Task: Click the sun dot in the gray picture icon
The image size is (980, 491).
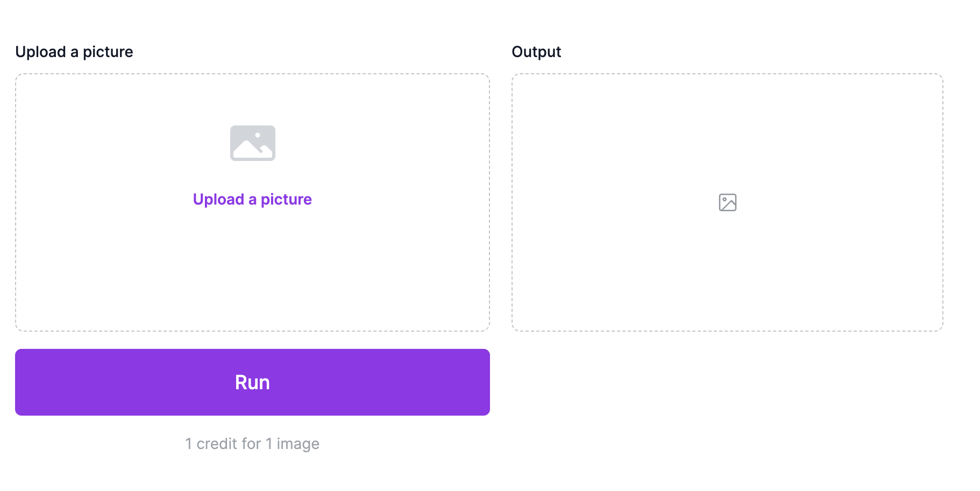Action: click(x=258, y=135)
